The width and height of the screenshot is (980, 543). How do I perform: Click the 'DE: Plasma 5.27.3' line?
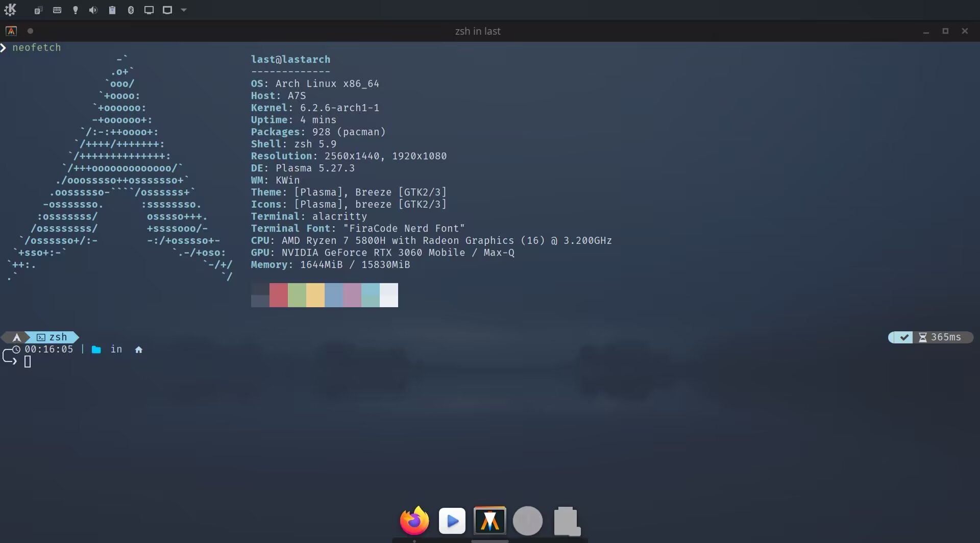[x=303, y=168]
